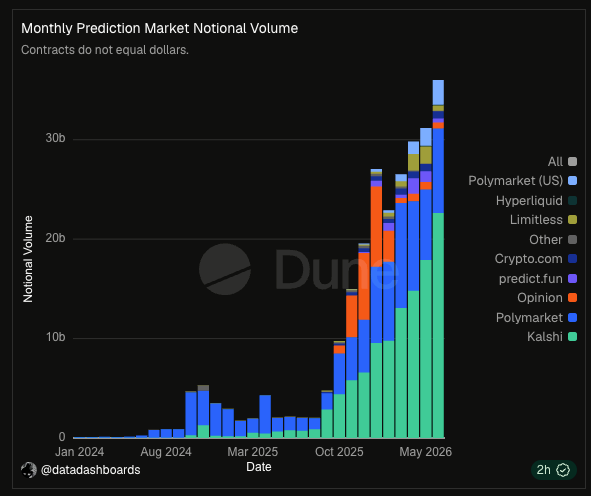This screenshot has width=591, height=496.
Task: Click the datadashboards avatar icon
Action: [29, 470]
